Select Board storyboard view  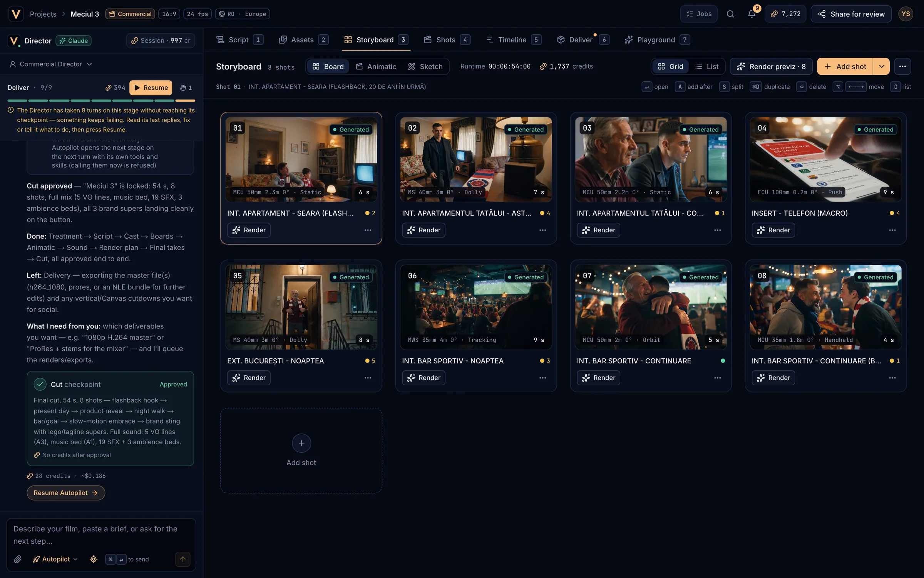328,66
